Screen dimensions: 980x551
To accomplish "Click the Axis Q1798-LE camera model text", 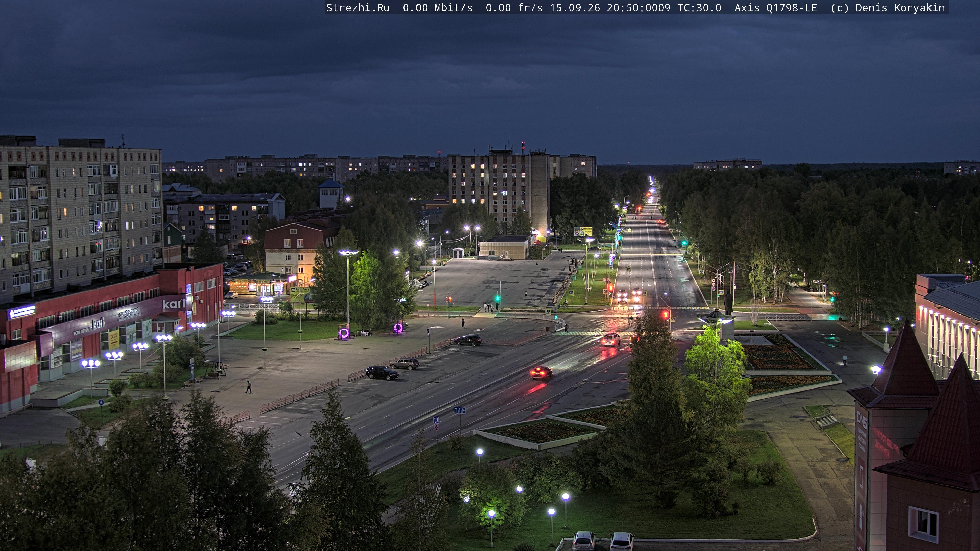I will (x=776, y=8).
